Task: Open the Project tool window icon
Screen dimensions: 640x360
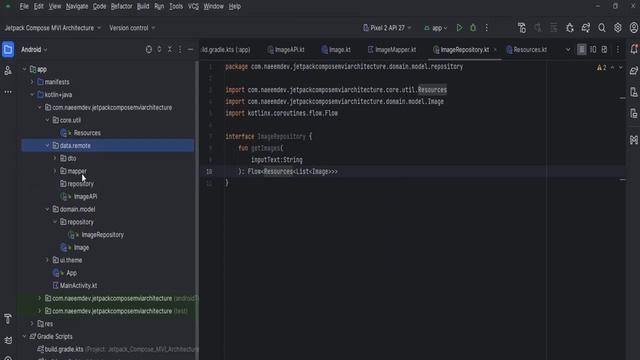Action: pos(8,49)
